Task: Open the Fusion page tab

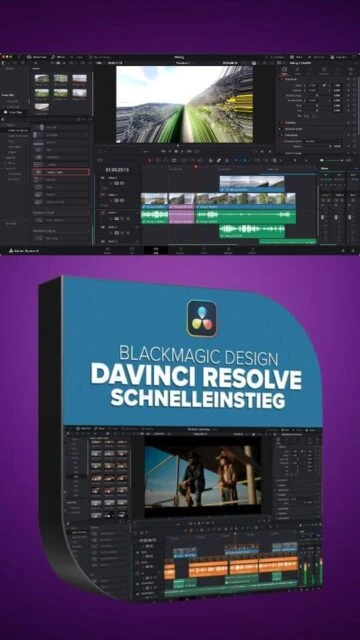Action: pos(180,250)
